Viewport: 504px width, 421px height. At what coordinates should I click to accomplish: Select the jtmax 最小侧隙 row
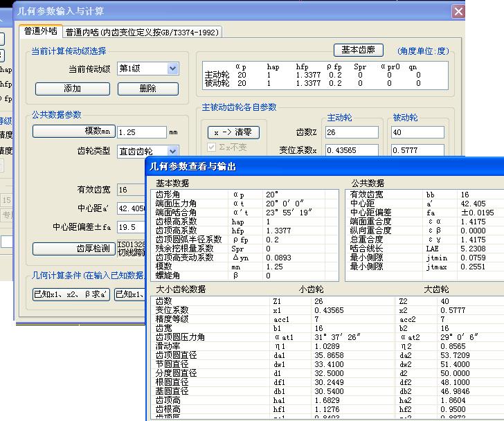[425, 267]
